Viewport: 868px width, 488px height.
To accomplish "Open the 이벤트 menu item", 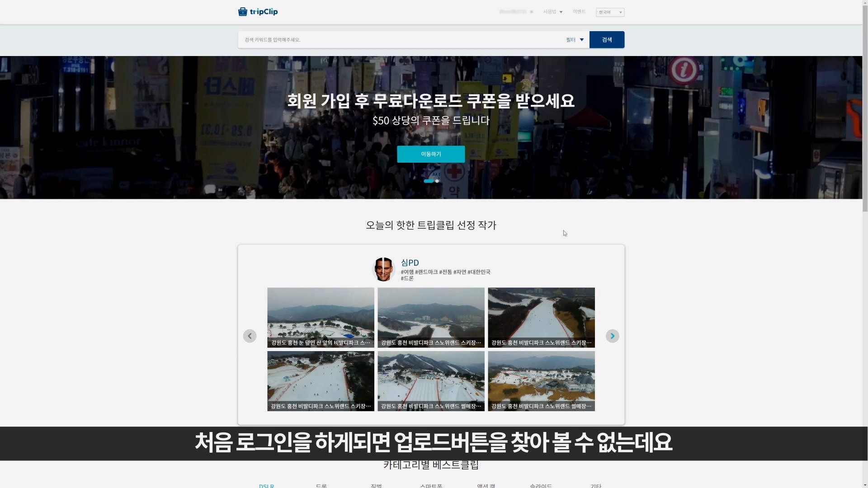I will click(579, 12).
